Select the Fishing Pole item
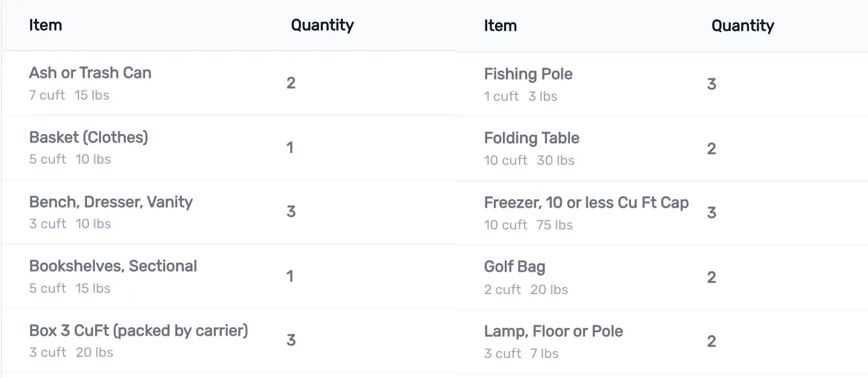Image resolution: width=868 pixels, height=378 pixels. pos(528,74)
